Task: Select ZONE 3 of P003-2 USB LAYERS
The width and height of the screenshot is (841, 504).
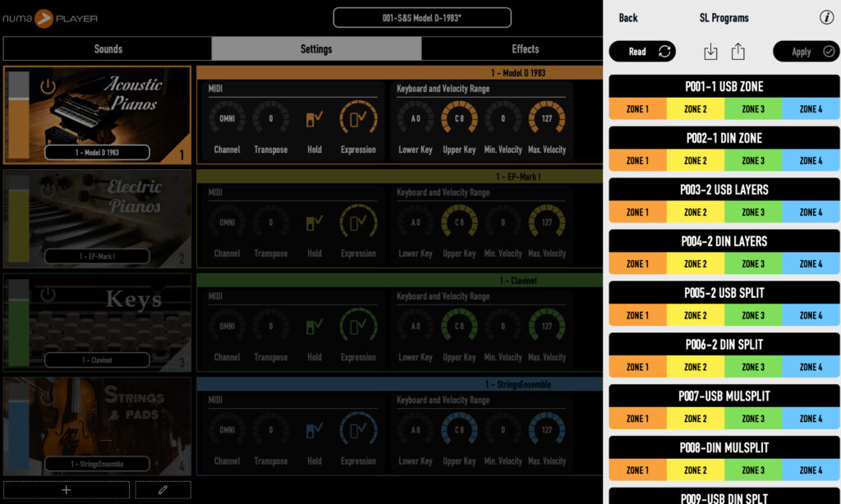Action: 754,212
